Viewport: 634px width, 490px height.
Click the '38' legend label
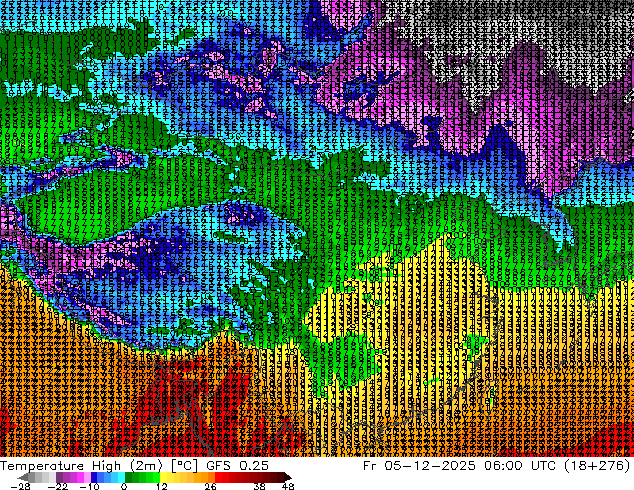pos(260,486)
